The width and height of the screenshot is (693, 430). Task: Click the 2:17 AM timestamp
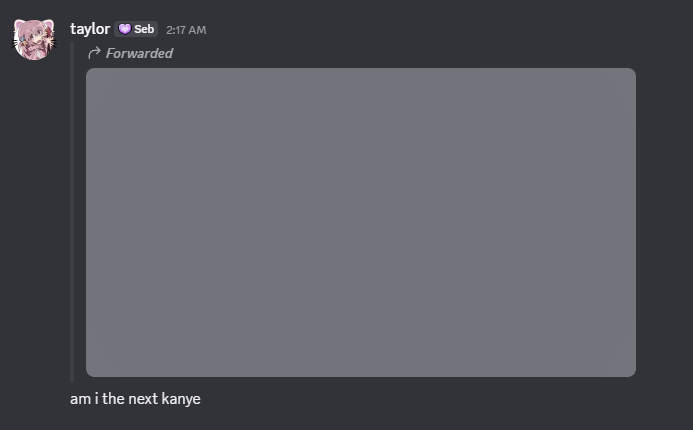click(x=186, y=30)
